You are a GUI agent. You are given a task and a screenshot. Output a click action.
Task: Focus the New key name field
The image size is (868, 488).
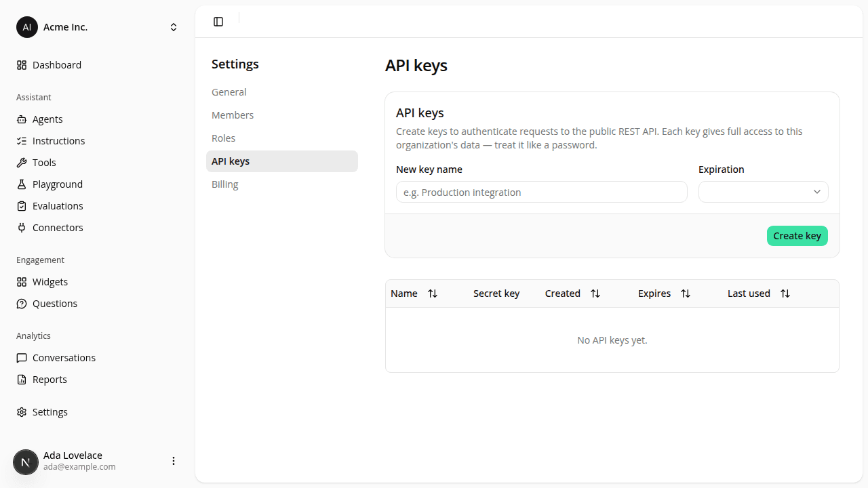pos(542,192)
